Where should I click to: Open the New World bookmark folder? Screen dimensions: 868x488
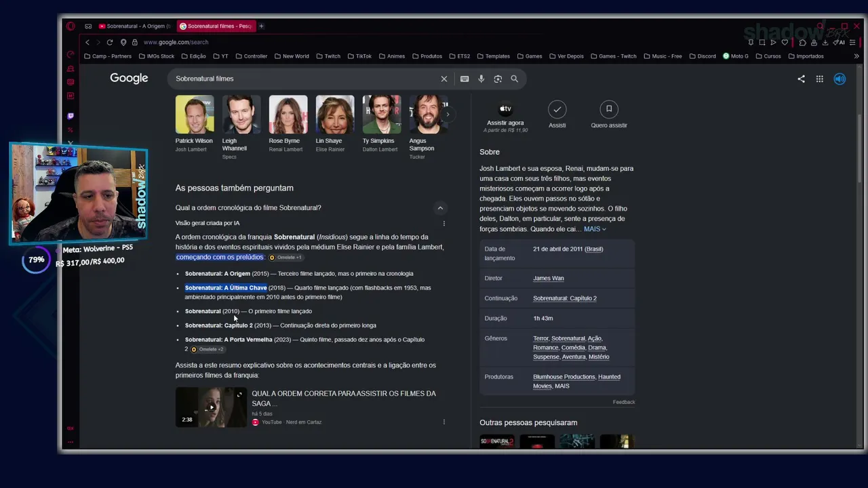[292, 56]
